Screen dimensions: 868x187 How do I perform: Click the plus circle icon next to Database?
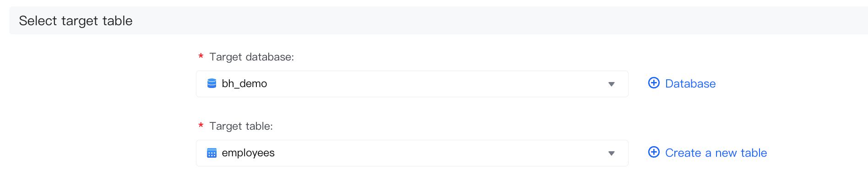click(654, 83)
